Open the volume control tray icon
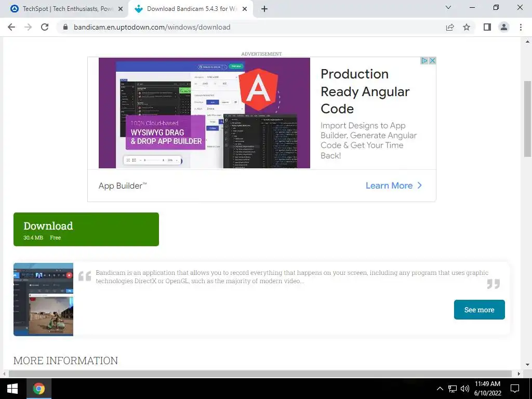Image resolution: width=532 pixels, height=399 pixels. point(465,389)
